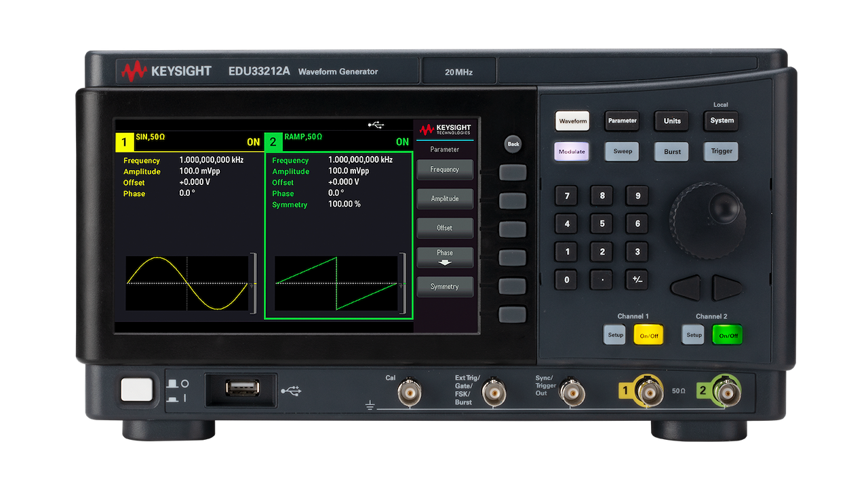Tap keypad digit 9

tap(637, 197)
